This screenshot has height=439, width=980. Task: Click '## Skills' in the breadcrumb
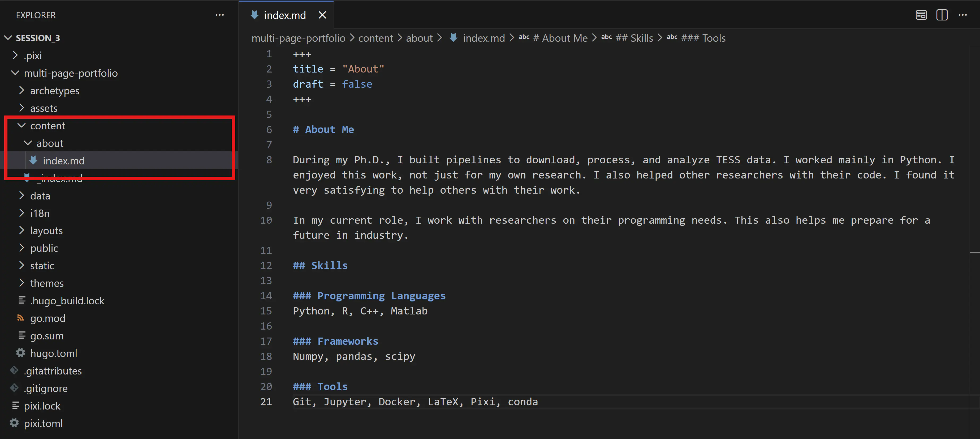(634, 38)
